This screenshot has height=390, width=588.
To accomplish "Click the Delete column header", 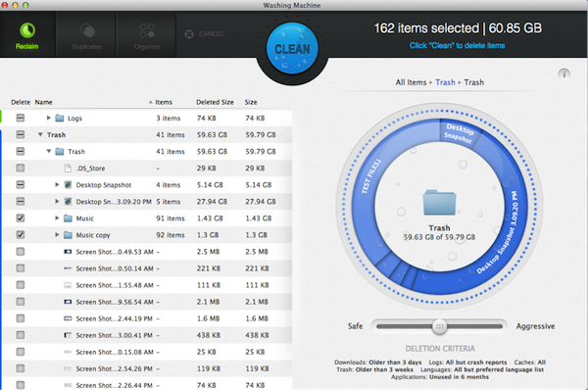I will pyautogui.click(x=21, y=102).
